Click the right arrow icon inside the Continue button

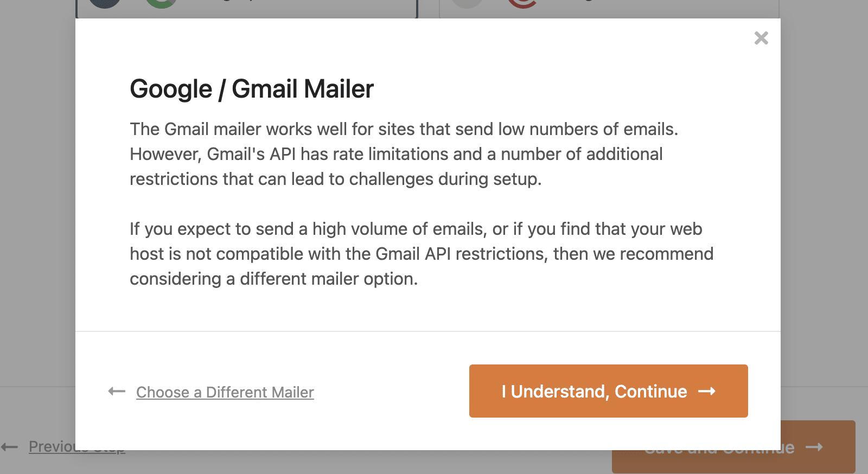click(x=708, y=391)
